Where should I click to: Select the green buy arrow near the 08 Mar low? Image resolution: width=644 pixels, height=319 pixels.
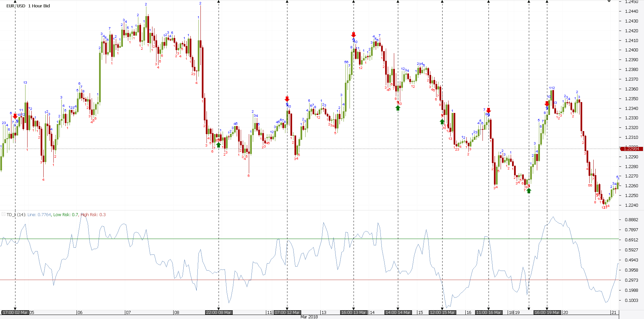(219, 145)
